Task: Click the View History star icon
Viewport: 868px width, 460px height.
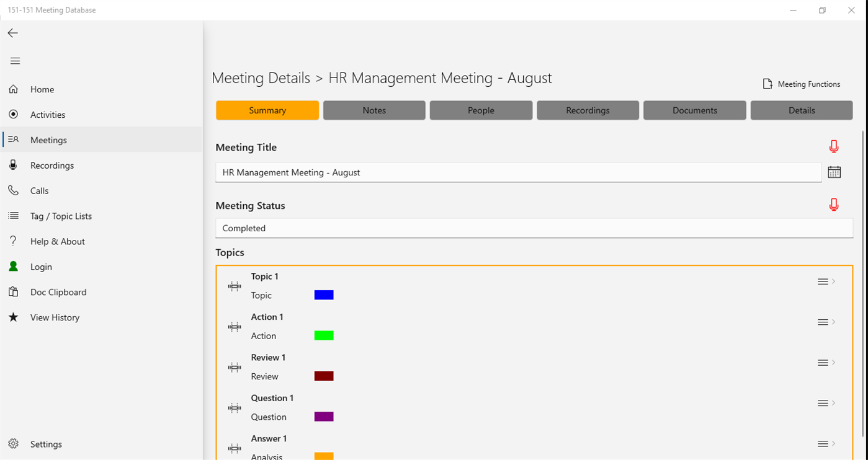Action: (13, 317)
